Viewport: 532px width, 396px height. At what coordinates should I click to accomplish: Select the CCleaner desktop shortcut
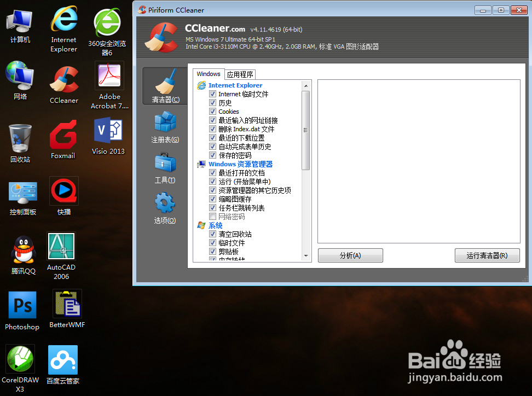[x=64, y=85]
